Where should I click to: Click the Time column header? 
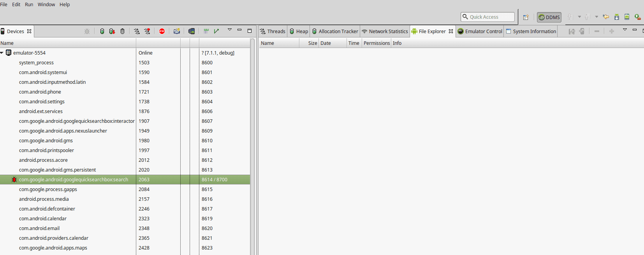click(x=354, y=43)
